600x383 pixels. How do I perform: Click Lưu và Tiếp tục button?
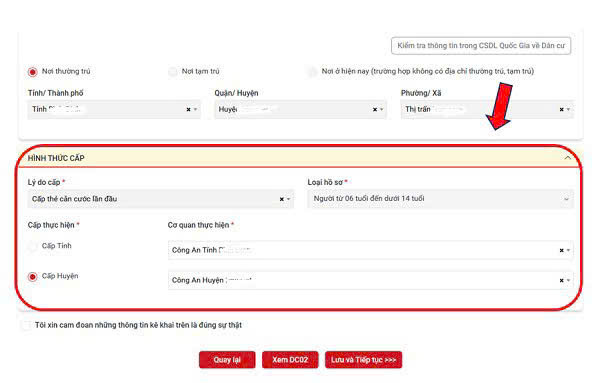(x=364, y=360)
